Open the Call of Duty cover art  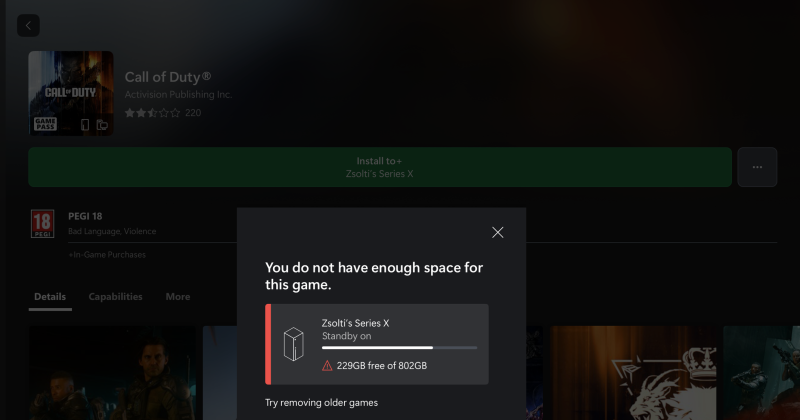pyautogui.click(x=71, y=93)
